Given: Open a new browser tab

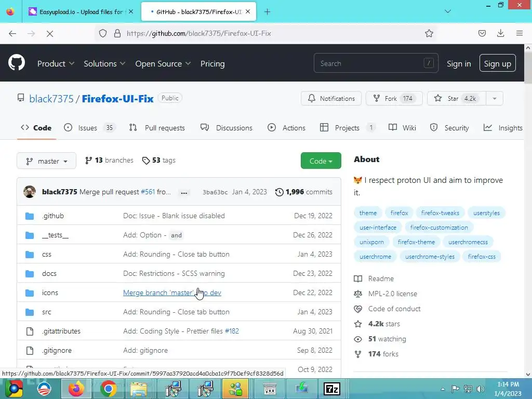Looking at the screenshot, I should point(268,12).
